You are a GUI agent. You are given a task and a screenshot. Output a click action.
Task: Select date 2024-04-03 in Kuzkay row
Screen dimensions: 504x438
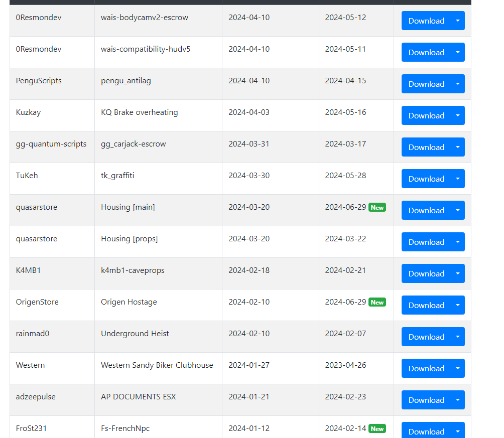249,112
